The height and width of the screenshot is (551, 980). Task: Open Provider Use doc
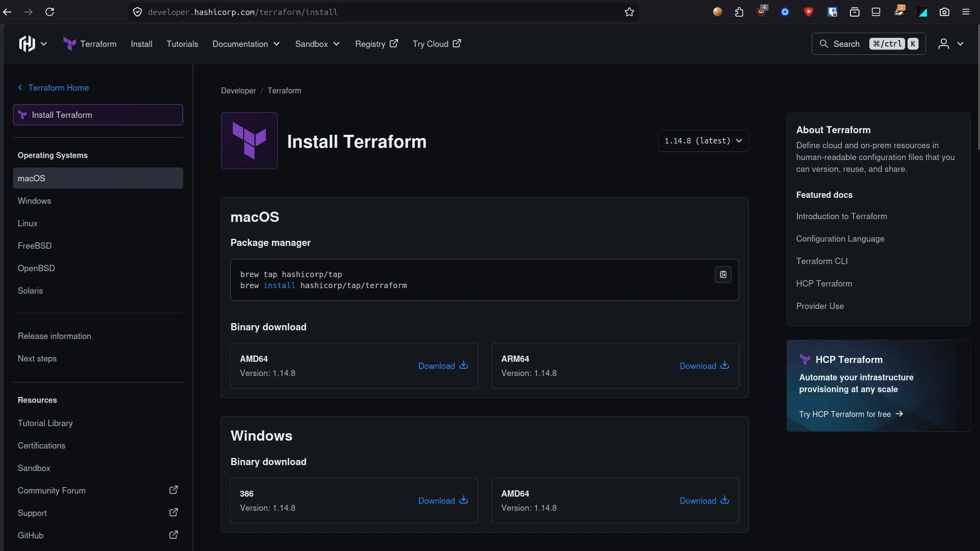tap(820, 306)
